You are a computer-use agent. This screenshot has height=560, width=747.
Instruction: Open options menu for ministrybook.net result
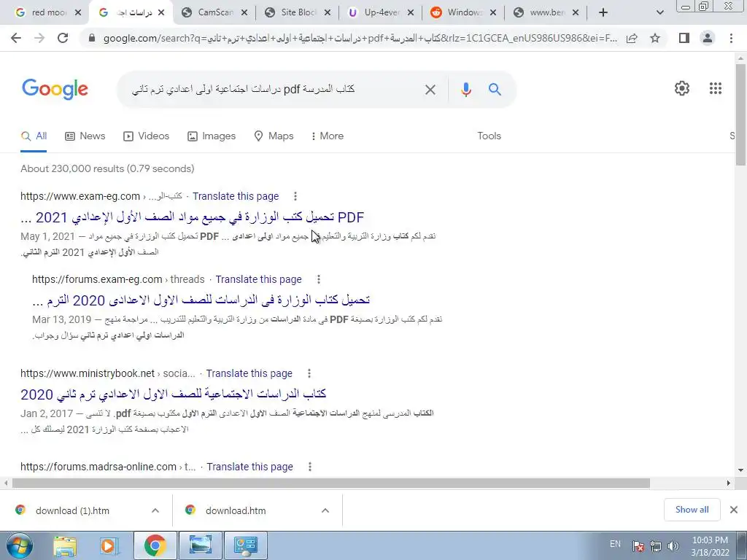click(x=309, y=373)
